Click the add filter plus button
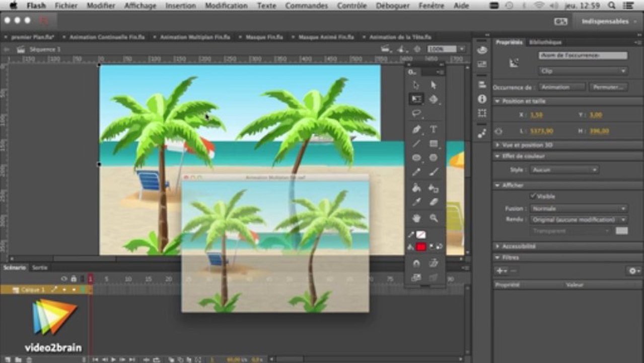The width and height of the screenshot is (644, 363). coord(500,271)
